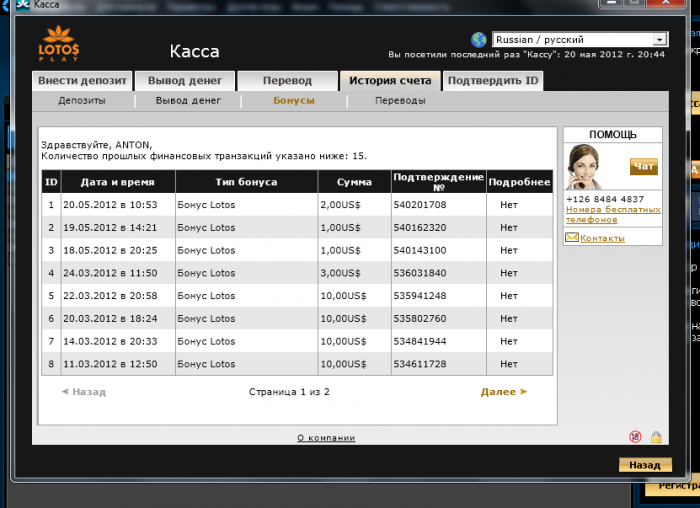Click confirmation number 540201708
700x508 pixels.
tap(420, 205)
